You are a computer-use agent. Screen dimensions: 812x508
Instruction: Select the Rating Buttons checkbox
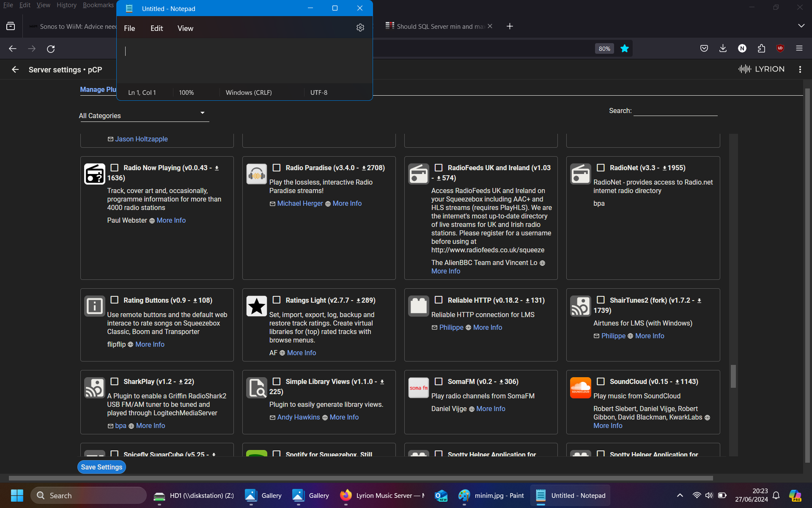(114, 300)
